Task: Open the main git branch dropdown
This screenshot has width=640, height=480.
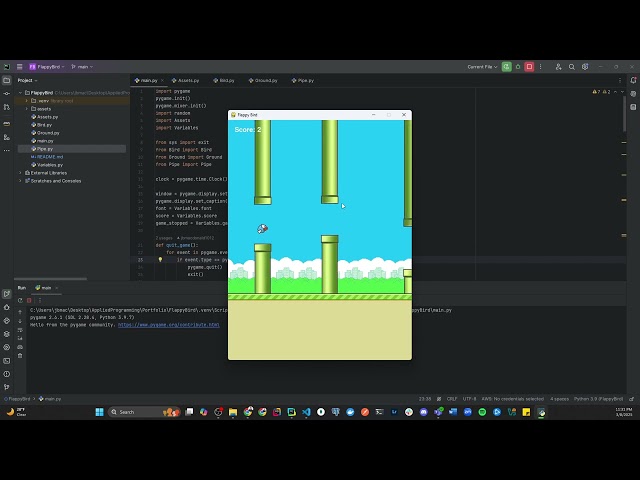Action: tap(82, 67)
